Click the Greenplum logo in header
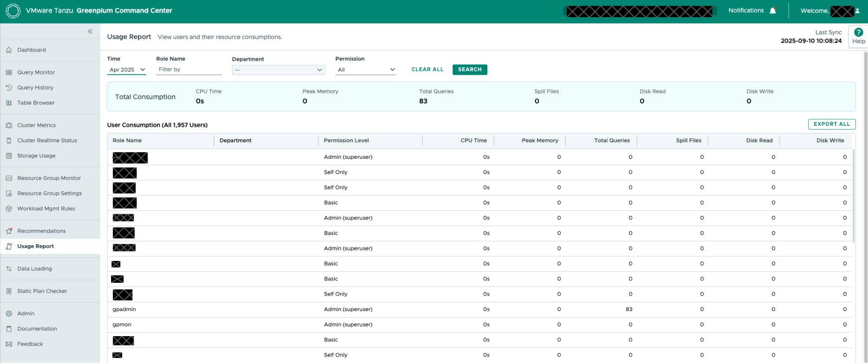The image size is (868, 364). tap(13, 11)
